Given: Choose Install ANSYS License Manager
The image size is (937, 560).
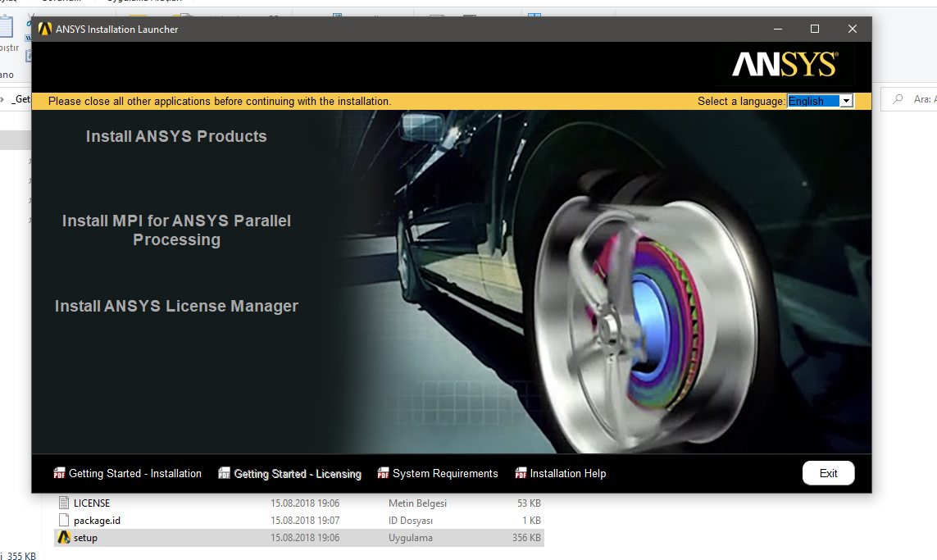Looking at the screenshot, I should pyautogui.click(x=176, y=306).
